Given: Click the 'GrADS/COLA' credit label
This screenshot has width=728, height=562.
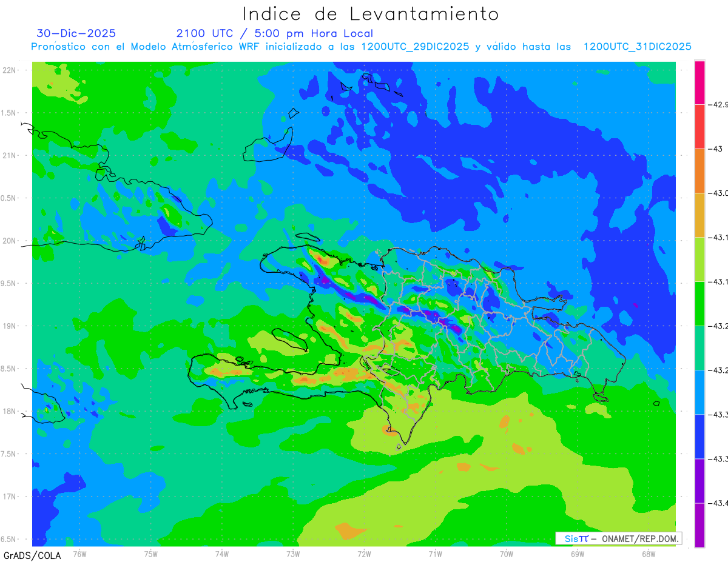Looking at the screenshot, I should [x=32, y=555].
